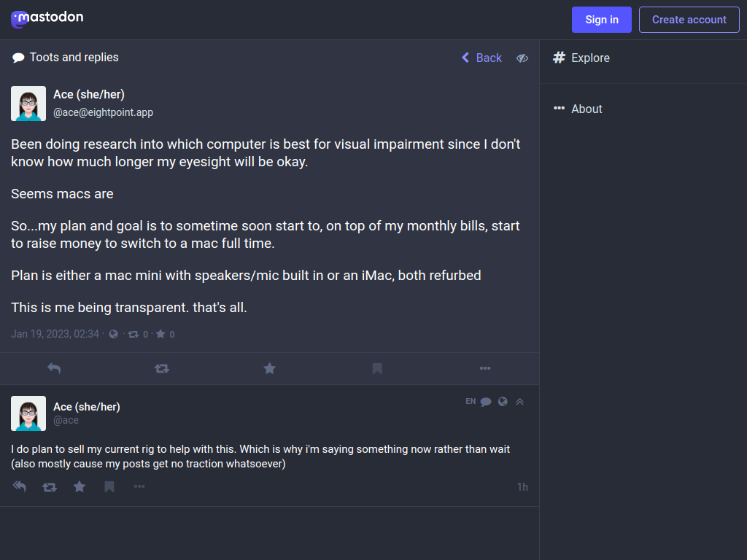Go Back to previous view
747x560 pixels.
[481, 58]
